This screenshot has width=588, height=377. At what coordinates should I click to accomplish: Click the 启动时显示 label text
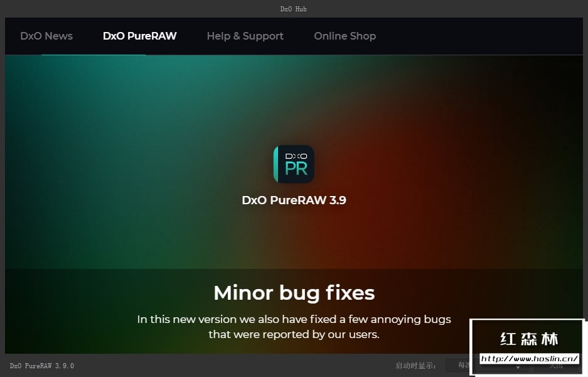415,366
